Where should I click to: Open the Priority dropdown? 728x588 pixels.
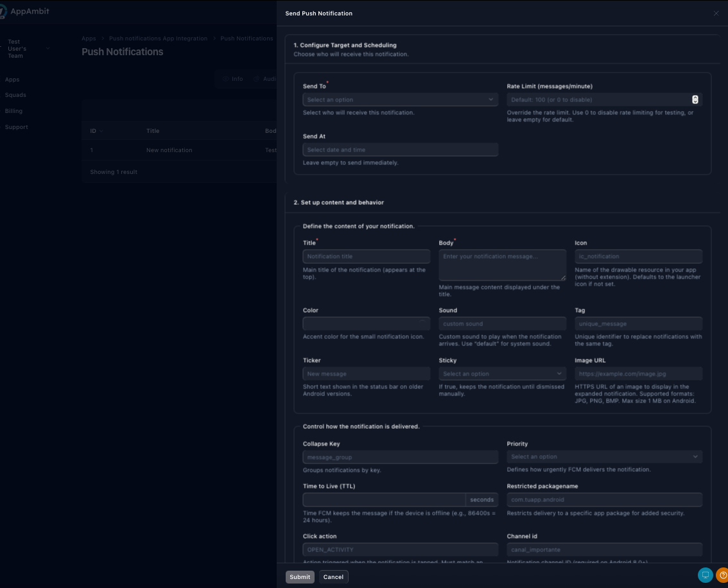pos(604,456)
